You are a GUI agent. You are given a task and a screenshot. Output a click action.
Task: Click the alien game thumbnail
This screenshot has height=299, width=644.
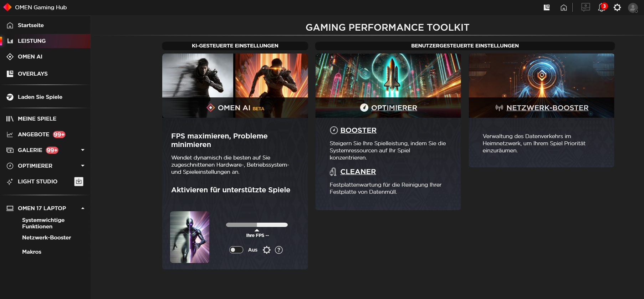[190, 237]
